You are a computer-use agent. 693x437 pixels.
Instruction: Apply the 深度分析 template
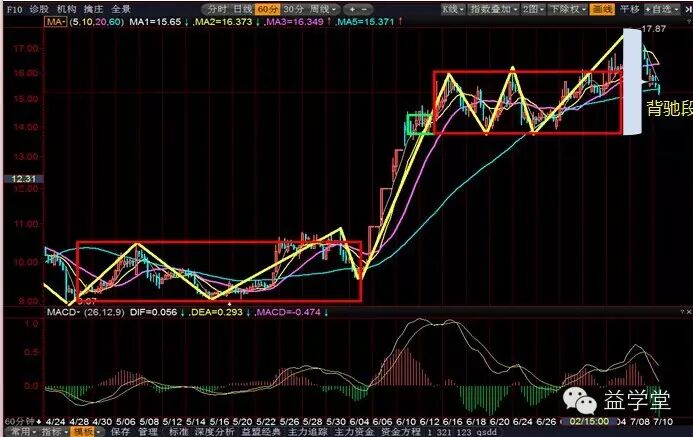(x=214, y=432)
